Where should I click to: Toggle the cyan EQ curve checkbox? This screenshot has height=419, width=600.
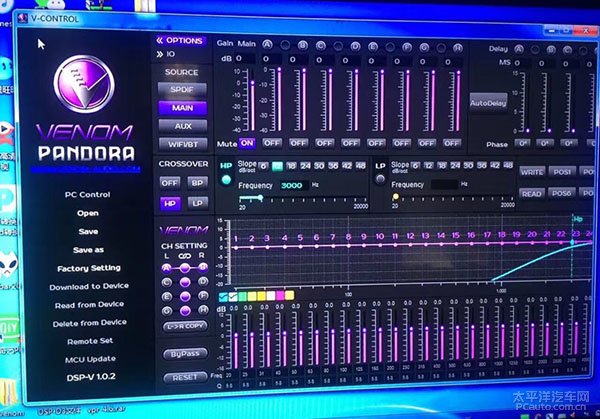(223, 297)
